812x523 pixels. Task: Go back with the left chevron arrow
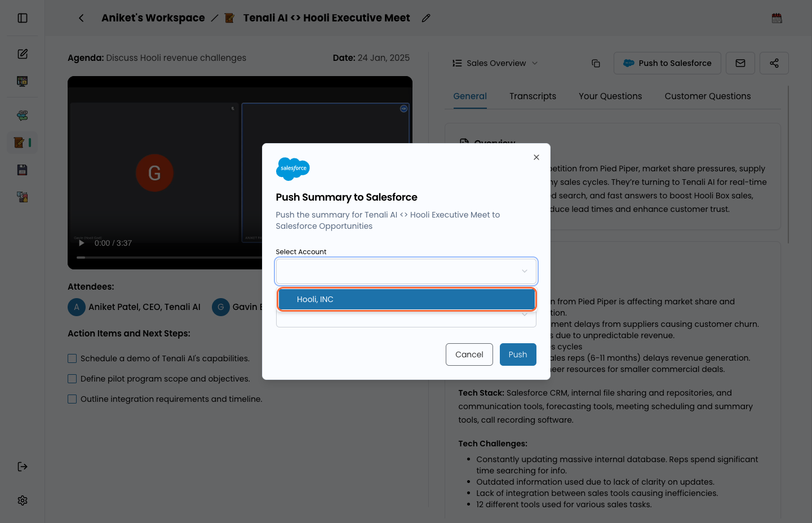click(x=81, y=18)
